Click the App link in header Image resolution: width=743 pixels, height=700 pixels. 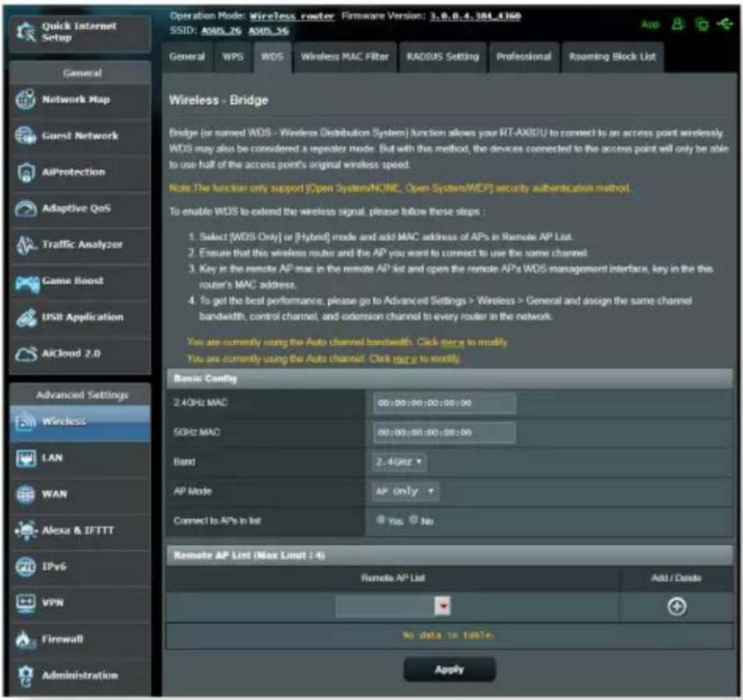650,24
